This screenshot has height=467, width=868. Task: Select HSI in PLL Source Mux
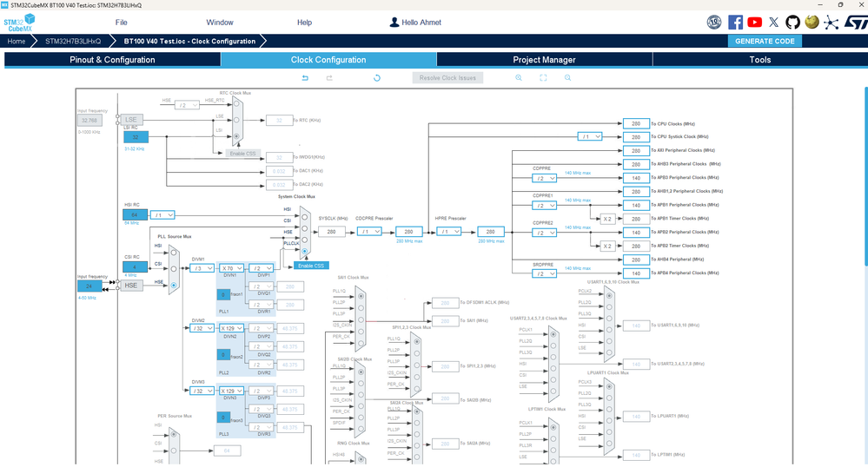click(174, 253)
